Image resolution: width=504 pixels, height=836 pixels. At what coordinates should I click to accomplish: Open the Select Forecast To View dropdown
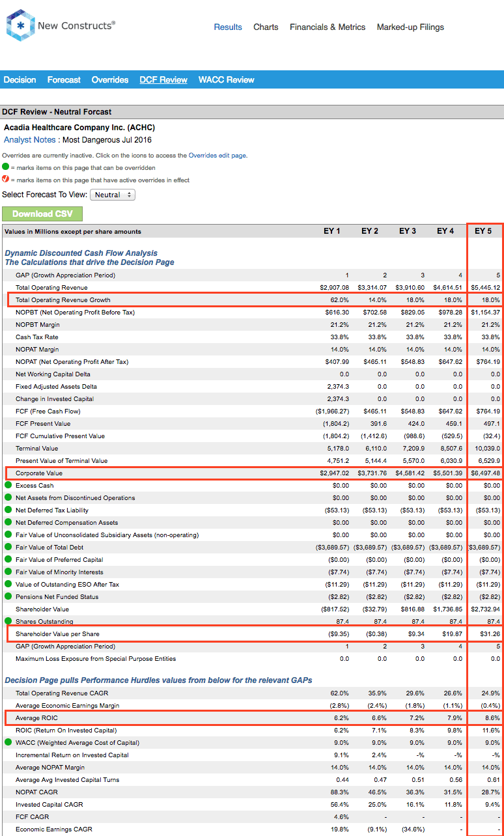coord(112,195)
